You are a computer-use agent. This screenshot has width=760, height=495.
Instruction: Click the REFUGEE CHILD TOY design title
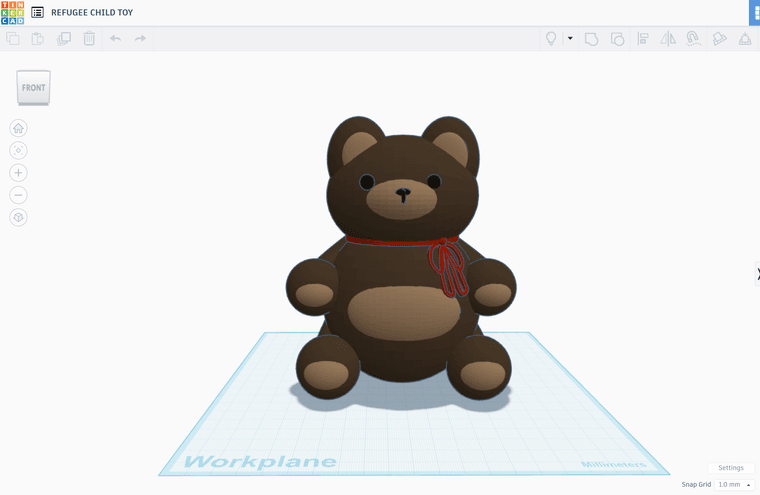pos(92,13)
